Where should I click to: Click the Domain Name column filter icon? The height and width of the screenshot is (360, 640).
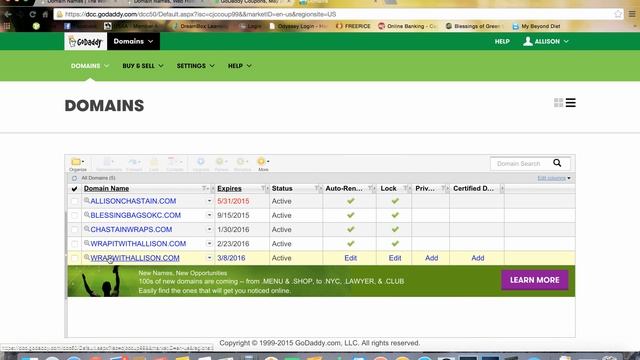204,188
